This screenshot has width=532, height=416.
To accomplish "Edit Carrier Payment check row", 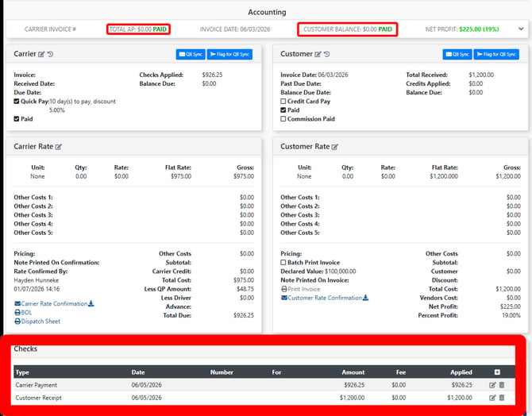I will [x=492, y=385].
